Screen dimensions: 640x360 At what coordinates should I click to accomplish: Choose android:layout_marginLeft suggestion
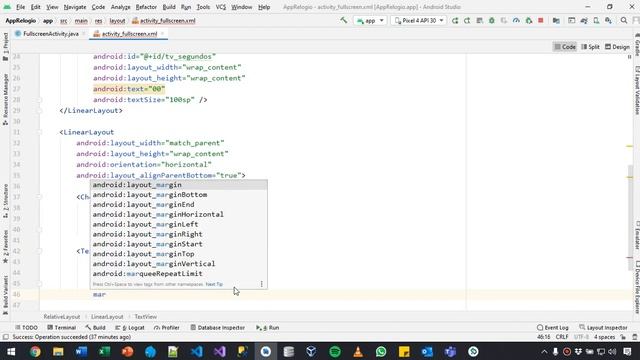[x=179, y=224]
